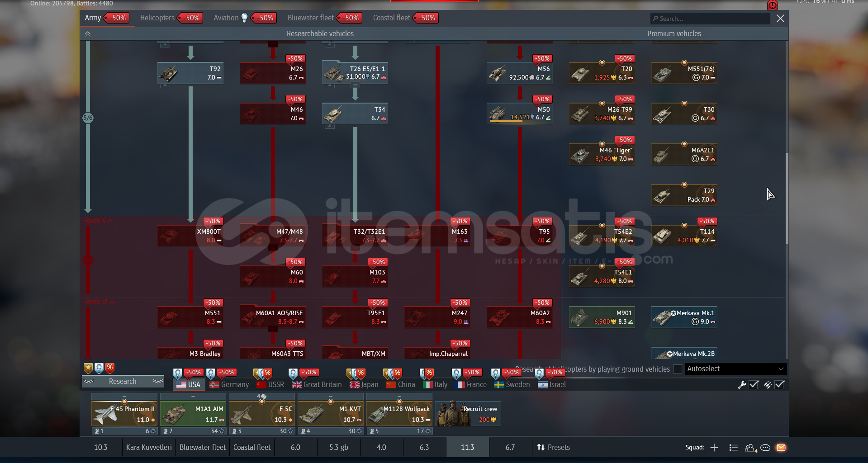Select the 5.3 gb preset
868x463 pixels.
click(339, 448)
